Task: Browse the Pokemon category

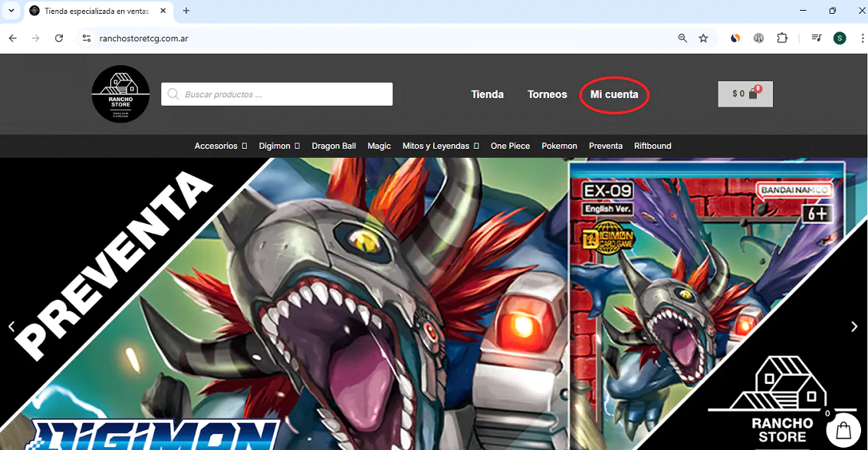Action: [559, 146]
